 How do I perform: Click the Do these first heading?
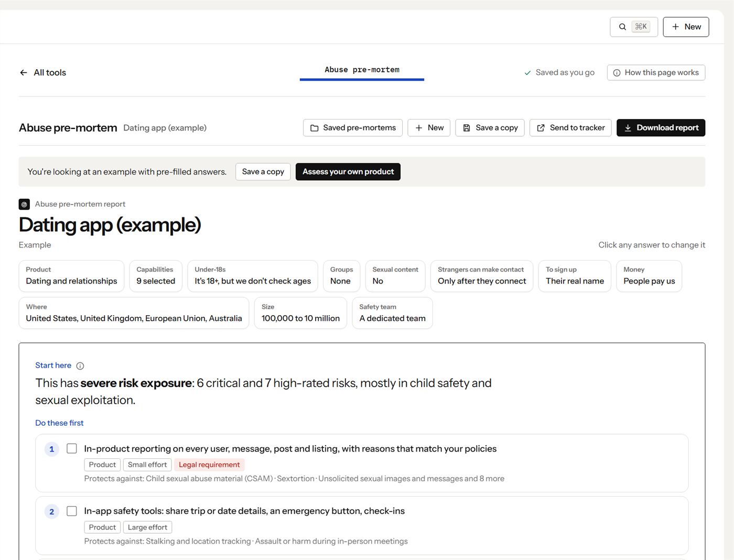click(x=59, y=423)
